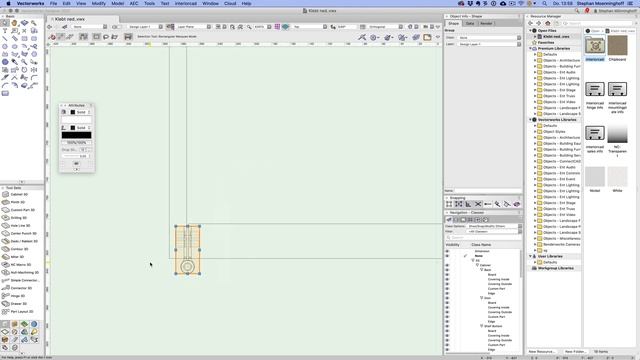640x360 pixels.
Task: Open the Class Options dropdown
Action: point(494,226)
